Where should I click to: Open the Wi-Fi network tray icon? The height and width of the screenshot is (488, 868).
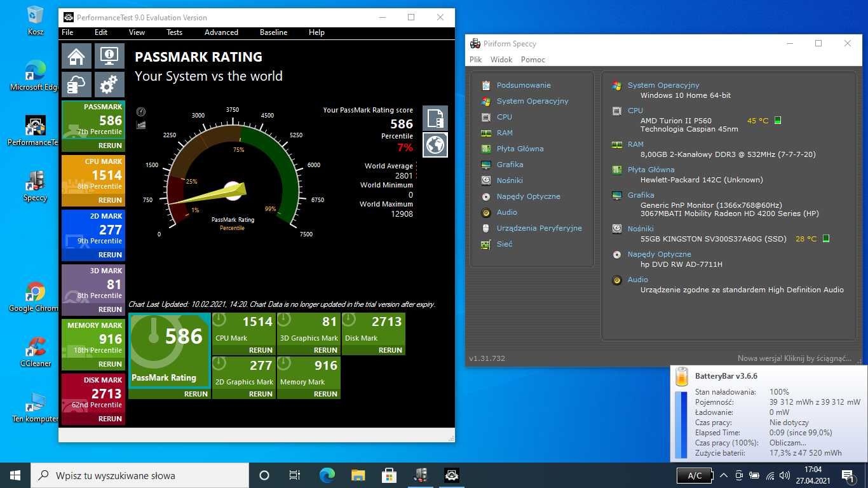tap(770, 475)
